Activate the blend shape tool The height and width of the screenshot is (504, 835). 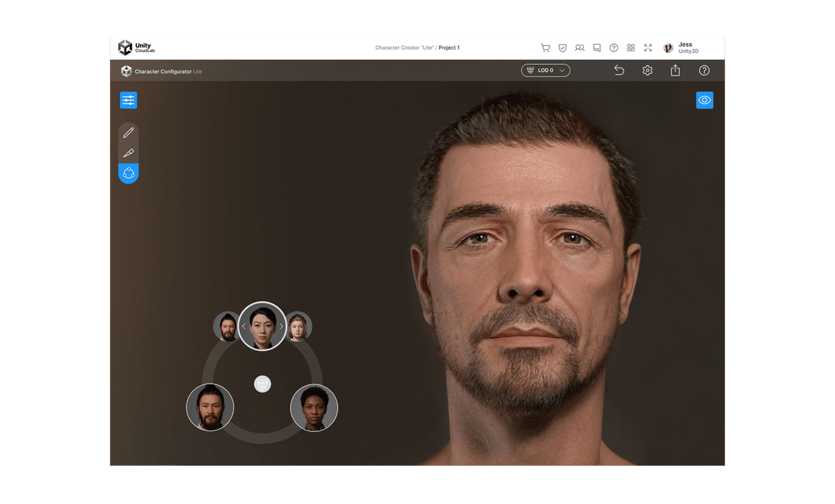128,173
